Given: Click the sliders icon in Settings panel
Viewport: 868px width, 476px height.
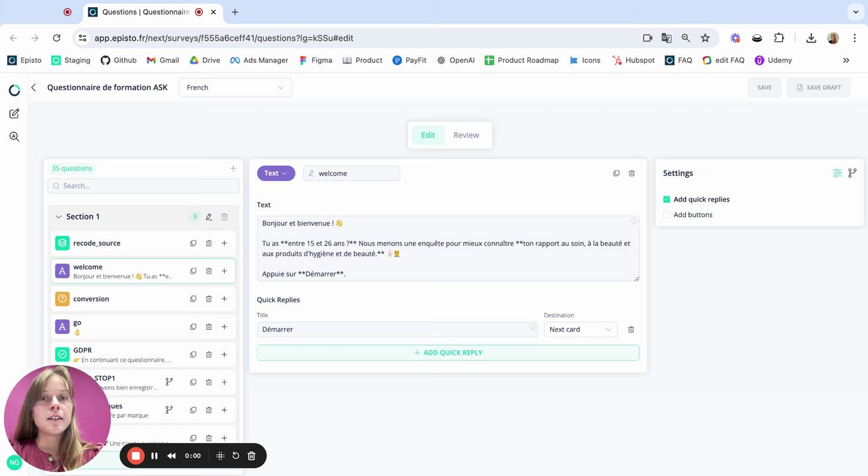Looking at the screenshot, I should 838,173.
